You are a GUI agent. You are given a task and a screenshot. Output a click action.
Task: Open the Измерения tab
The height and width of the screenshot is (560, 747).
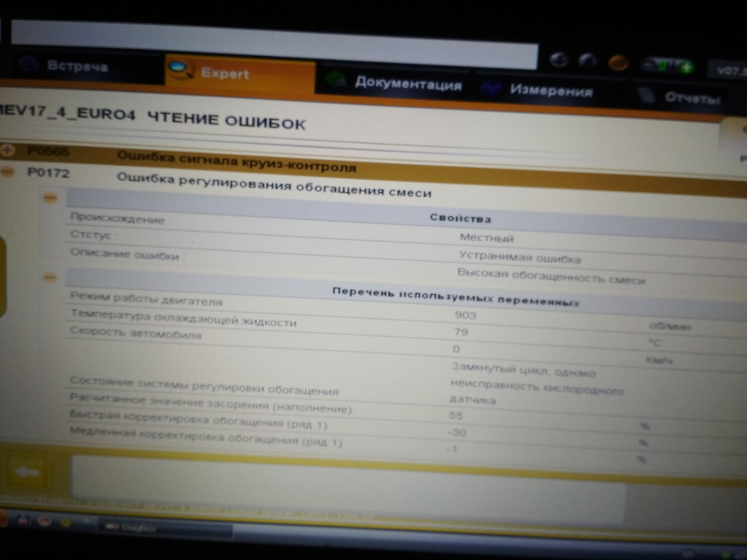coord(551,90)
